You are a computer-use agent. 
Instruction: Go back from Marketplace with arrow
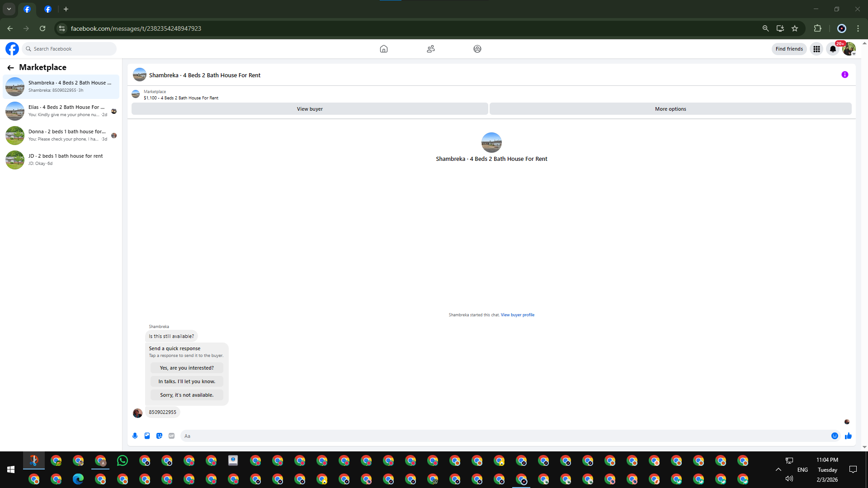[x=10, y=68]
